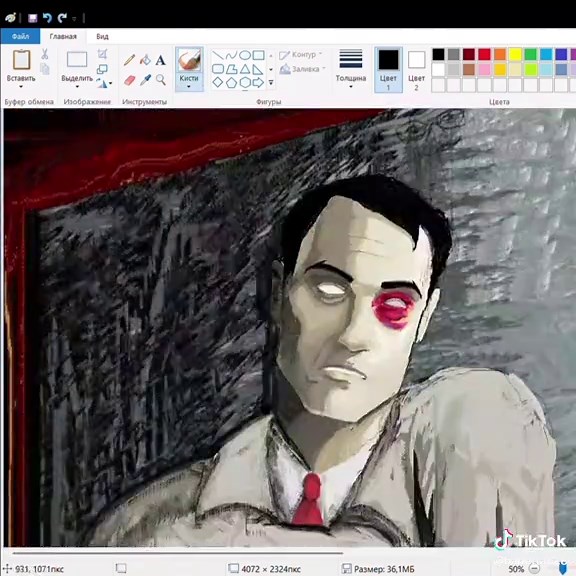Click the Выделить selection rectangle icon

pos(77,59)
